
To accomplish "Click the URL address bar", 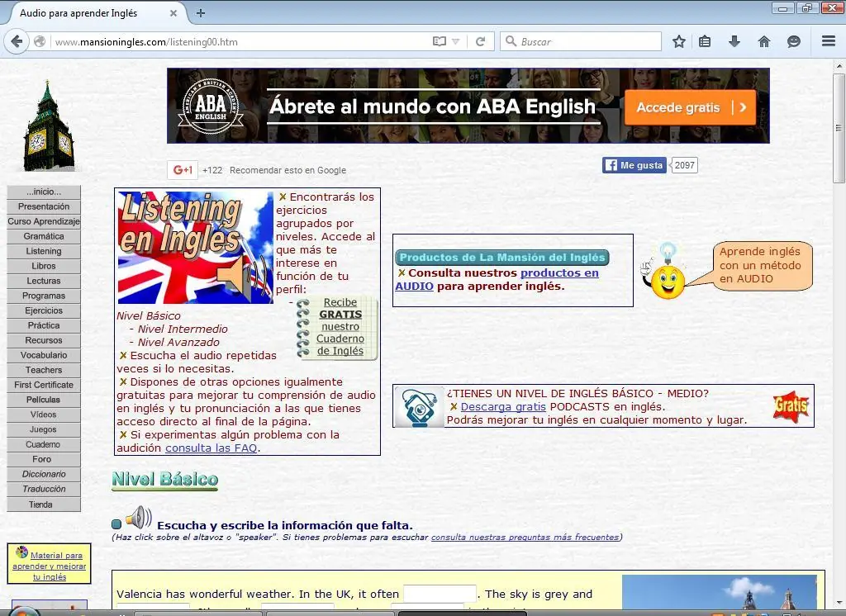I will [x=240, y=41].
